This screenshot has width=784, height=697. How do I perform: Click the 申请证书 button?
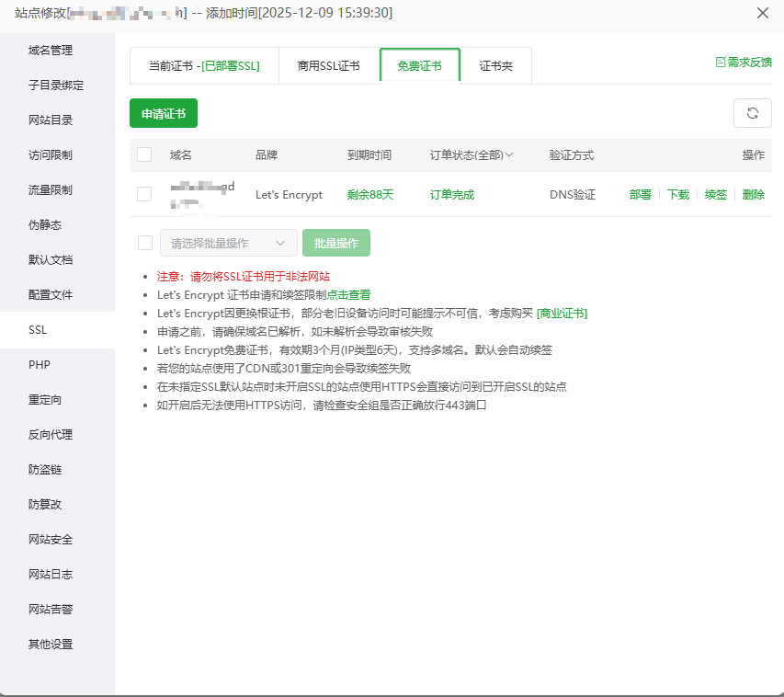pyautogui.click(x=164, y=113)
